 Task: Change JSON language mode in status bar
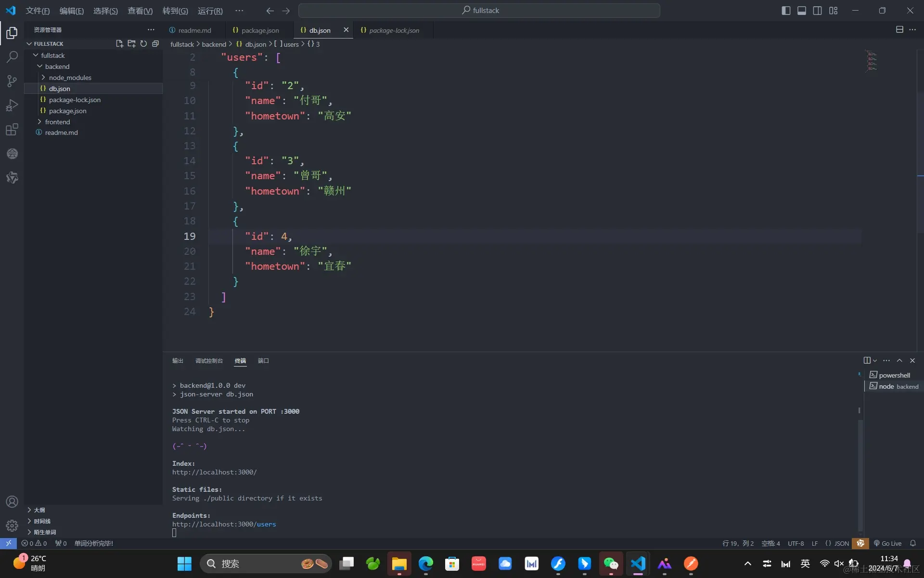[837, 543]
